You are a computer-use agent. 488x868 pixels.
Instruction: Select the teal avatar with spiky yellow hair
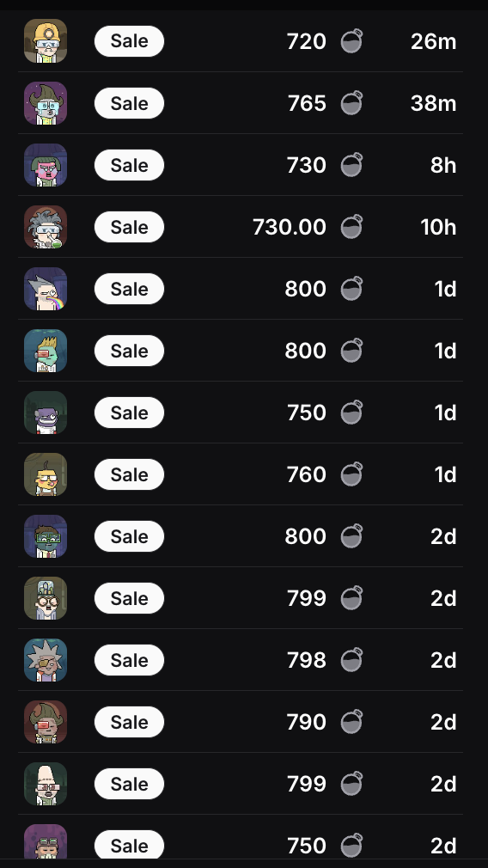pos(46,351)
